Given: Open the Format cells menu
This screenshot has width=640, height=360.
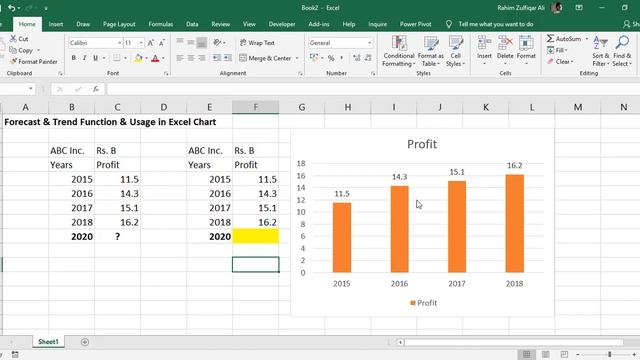Looking at the screenshot, I should (x=526, y=51).
